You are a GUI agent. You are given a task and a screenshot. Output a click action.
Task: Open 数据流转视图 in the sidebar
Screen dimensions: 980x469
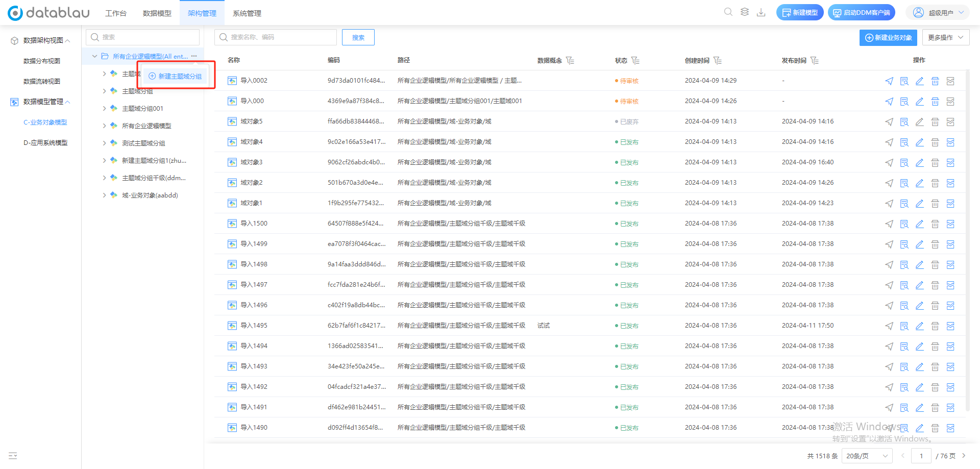coord(42,81)
